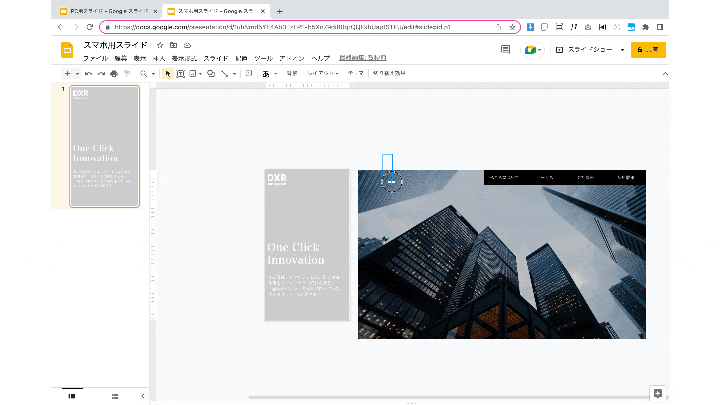Expand the new slide plus dropdown arrow
The height and width of the screenshot is (405, 720).
click(x=77, y=74)
